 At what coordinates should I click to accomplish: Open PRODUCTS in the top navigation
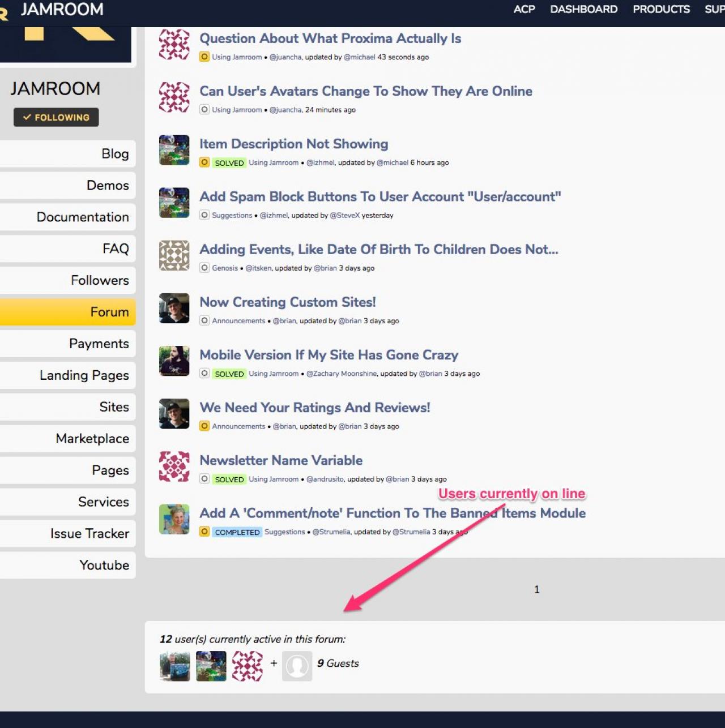661,9
